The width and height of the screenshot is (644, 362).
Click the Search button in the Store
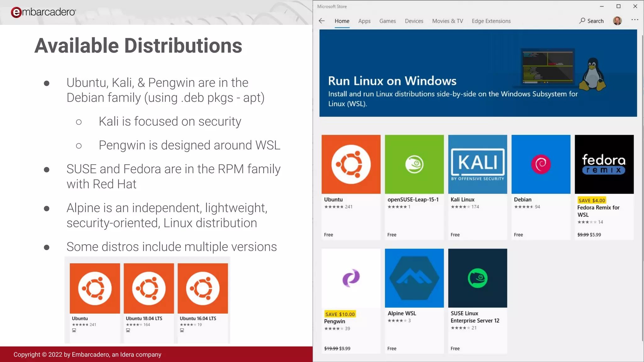[x=591, y=21]
